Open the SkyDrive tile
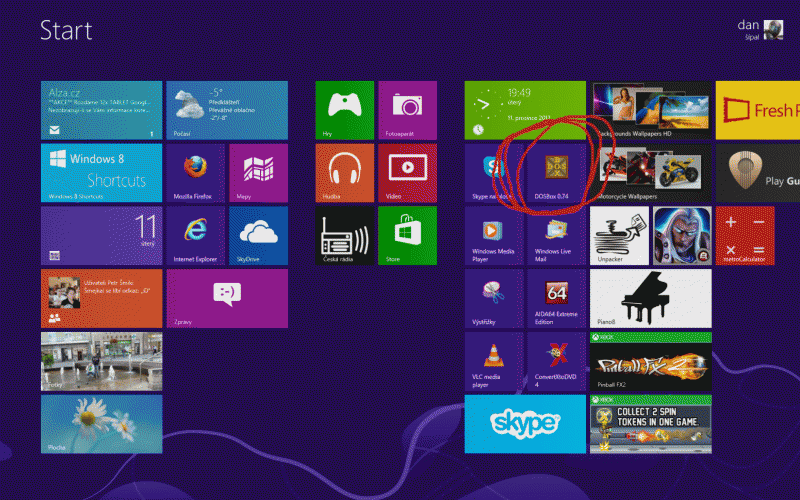Image resolution: width=800 pixels, height=500 pixels. click(x=258, y=236)
